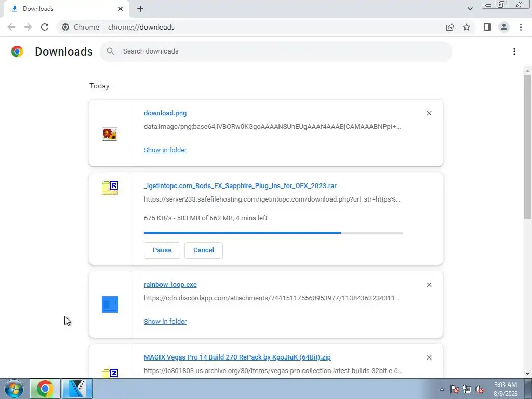The image size is (532, 399).
Task: Reload the downloads page
Action: [45, 27]
